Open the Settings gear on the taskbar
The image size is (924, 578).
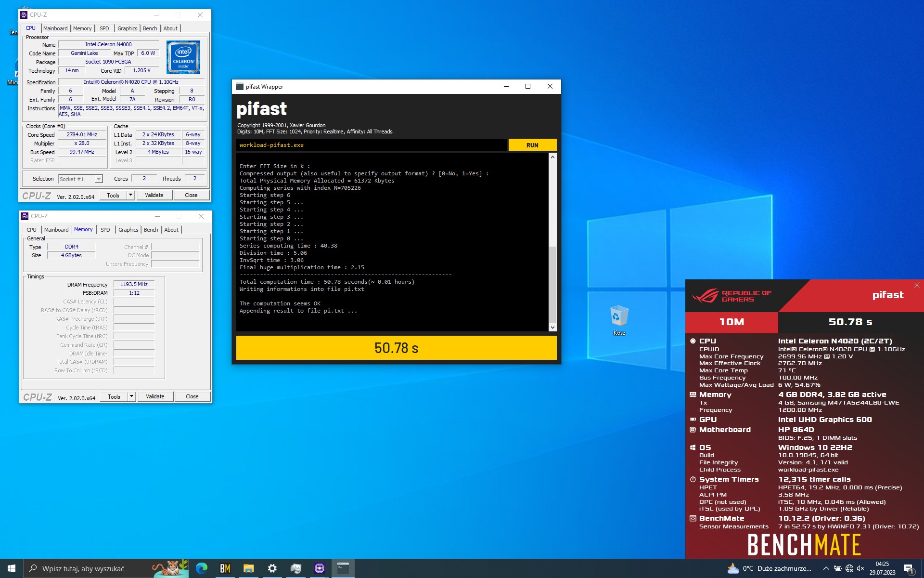tap(272, 568)
